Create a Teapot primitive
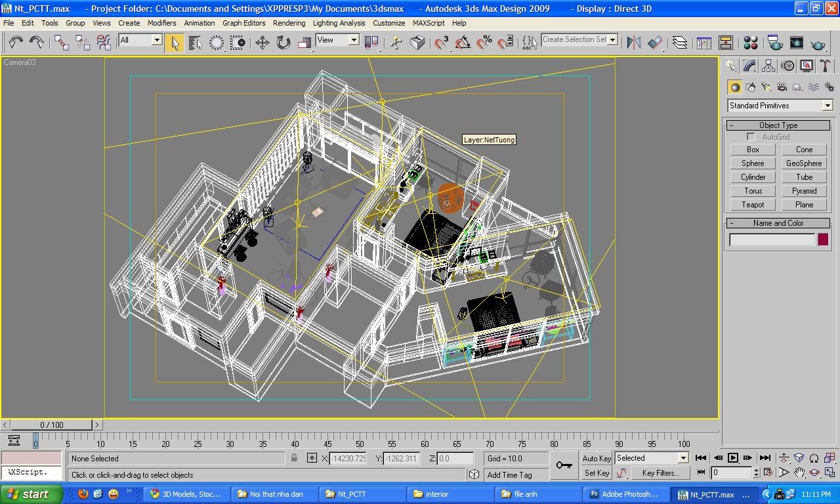Image resolution: width=840 pixels, height=504 pixels. click(x=751, y=204)
